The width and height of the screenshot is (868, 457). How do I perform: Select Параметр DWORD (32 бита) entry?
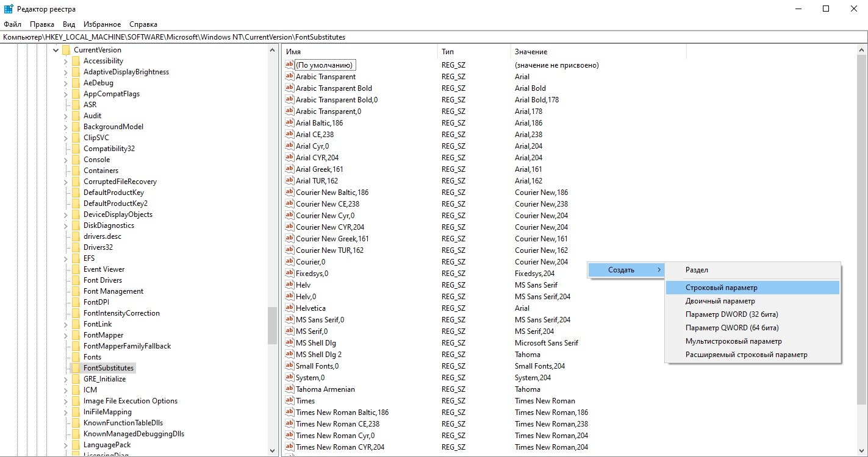tap(752, 314)
